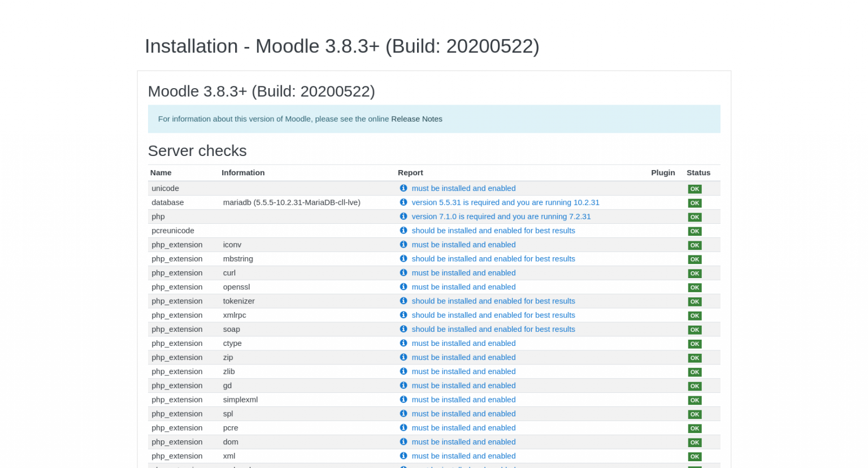This screenshot has width=868, height=468.
Task: Click the info icon on the unicode row
Action: pyautogui.click(x=403, y=188)
